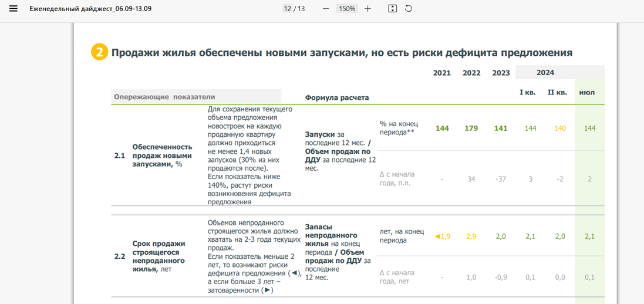Click the 2023 column header
The height and width of the screenshot is (304, 644).
click(501, 73)
